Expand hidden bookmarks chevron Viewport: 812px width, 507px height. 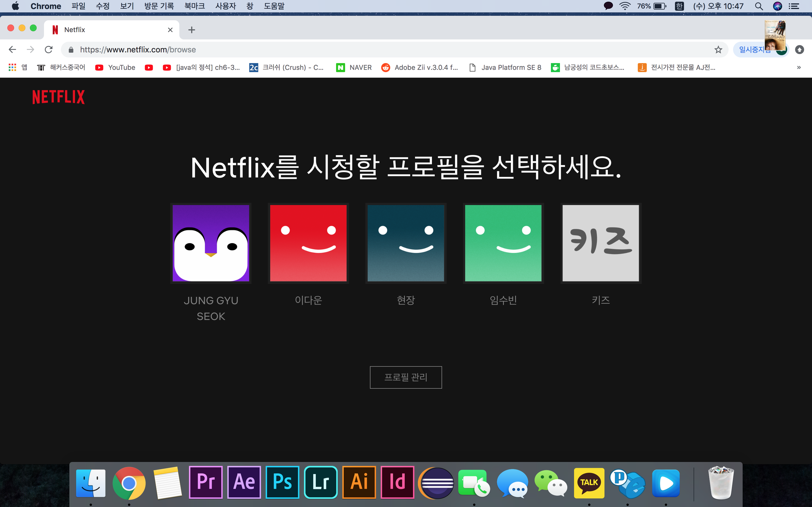798,67
